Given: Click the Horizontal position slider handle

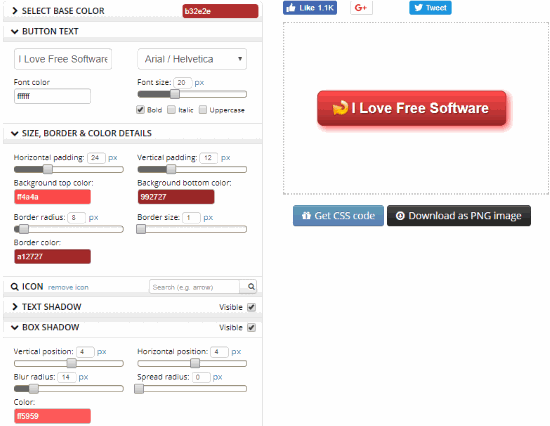Looking at the screenshot, I should (195, 363).
